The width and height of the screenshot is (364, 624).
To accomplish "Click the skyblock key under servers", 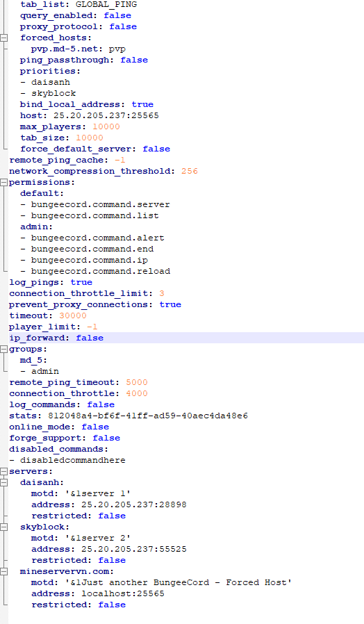I will point(44,527).
